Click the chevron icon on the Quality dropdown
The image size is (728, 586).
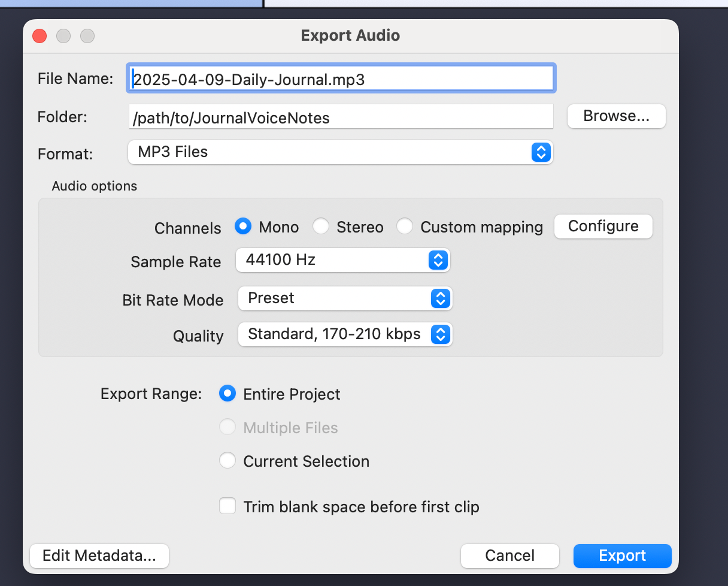441,334
